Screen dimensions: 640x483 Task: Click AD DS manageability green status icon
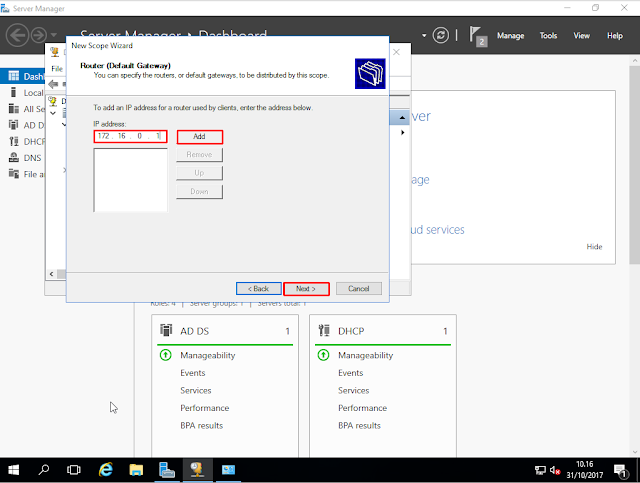[166, 355]
